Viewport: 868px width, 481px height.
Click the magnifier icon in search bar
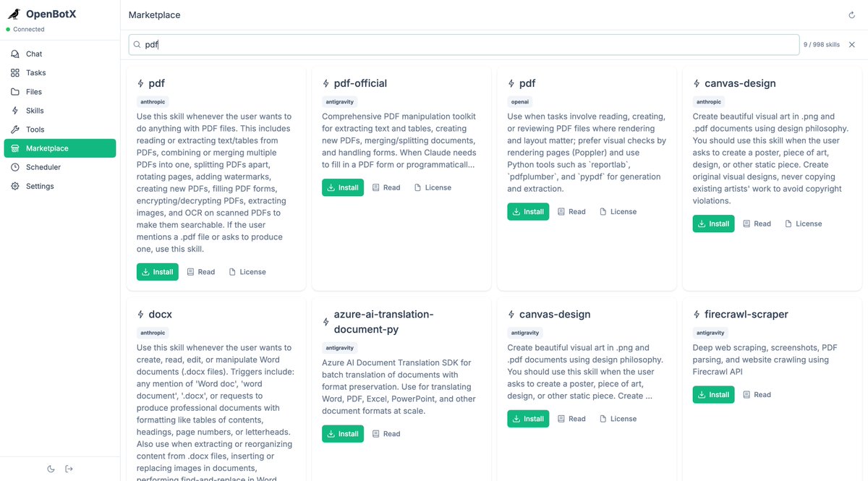[x=137, y=45]
